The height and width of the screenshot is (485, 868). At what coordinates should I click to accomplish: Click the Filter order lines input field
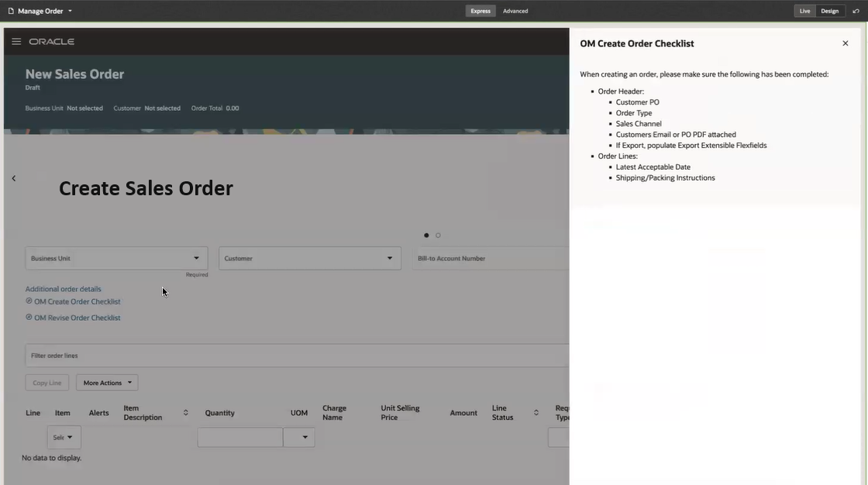click(232, 355)
